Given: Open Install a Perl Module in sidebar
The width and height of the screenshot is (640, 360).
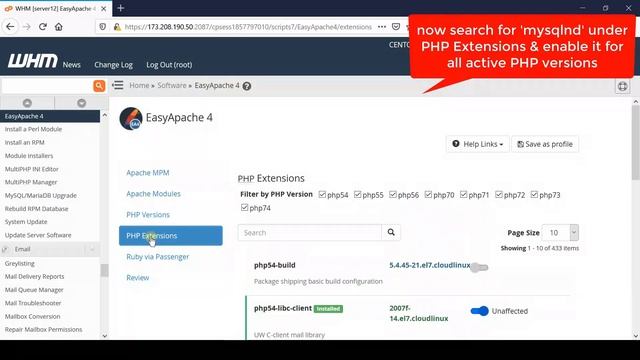Looking at the screenshot, I should (33, 129).
